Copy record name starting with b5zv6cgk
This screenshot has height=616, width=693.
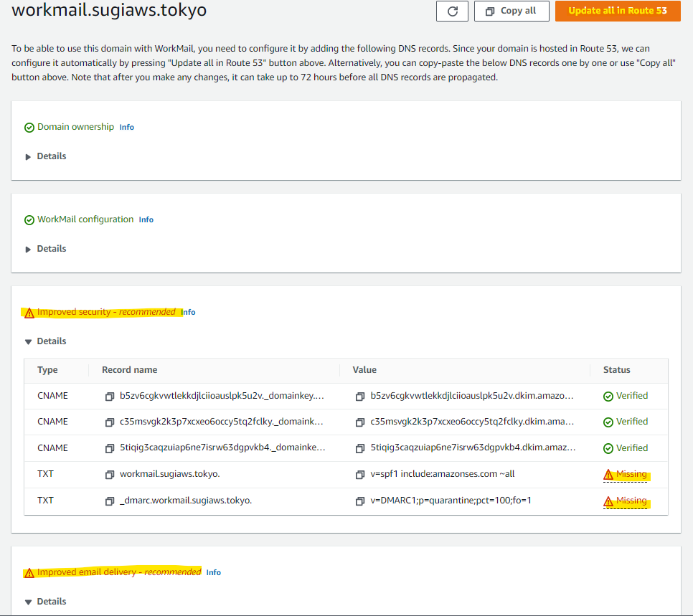(110, 397)
